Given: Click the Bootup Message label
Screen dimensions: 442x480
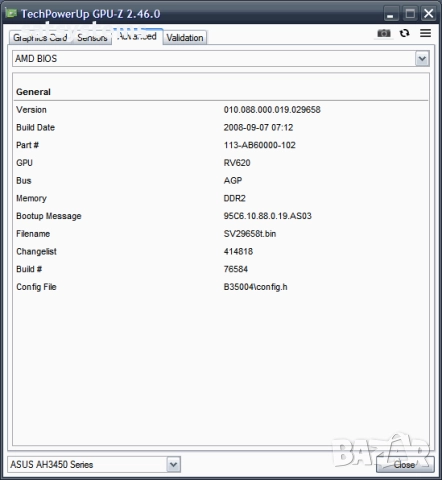Looking at the screenshot, I should click(x=49, y=216).
